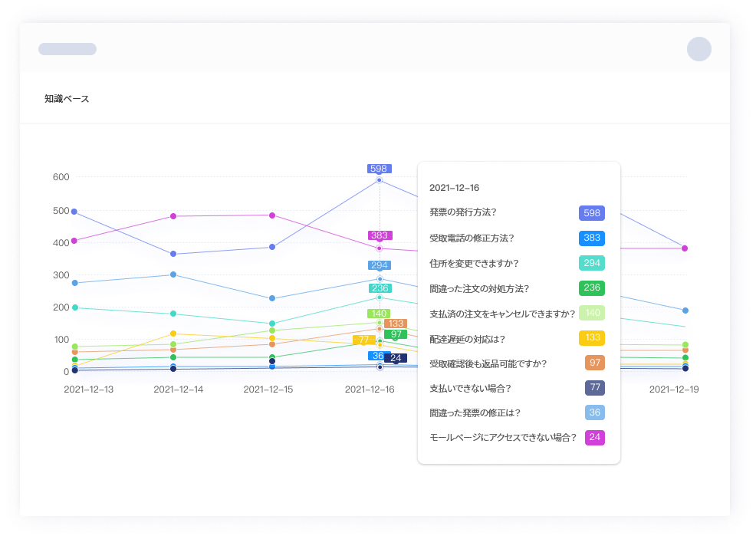Select tooltip entry 受取電話の修正方法？

point(472,238)
